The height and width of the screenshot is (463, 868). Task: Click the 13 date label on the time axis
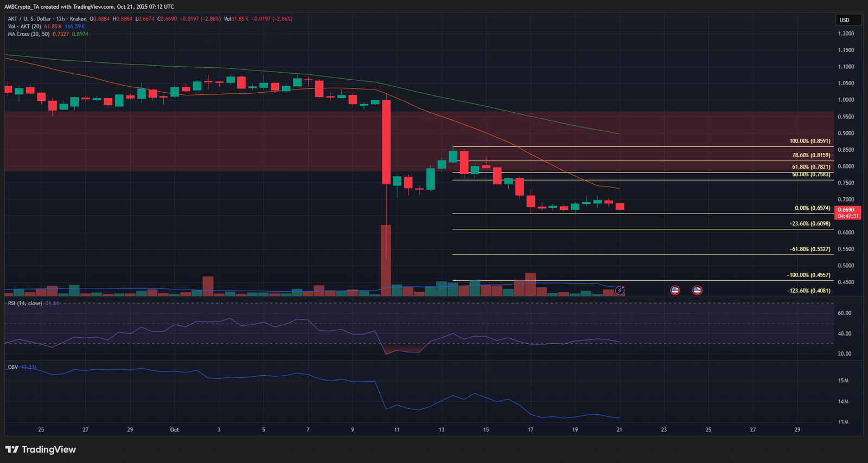442,430
